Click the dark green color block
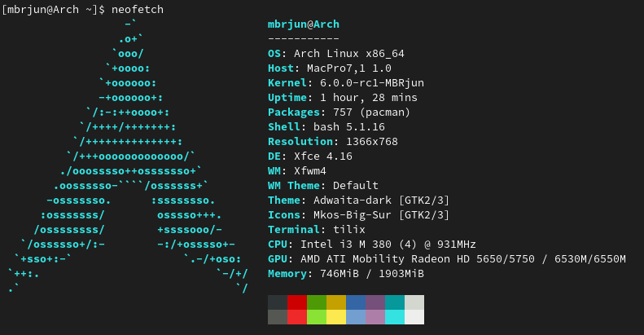 pos(317,302)
